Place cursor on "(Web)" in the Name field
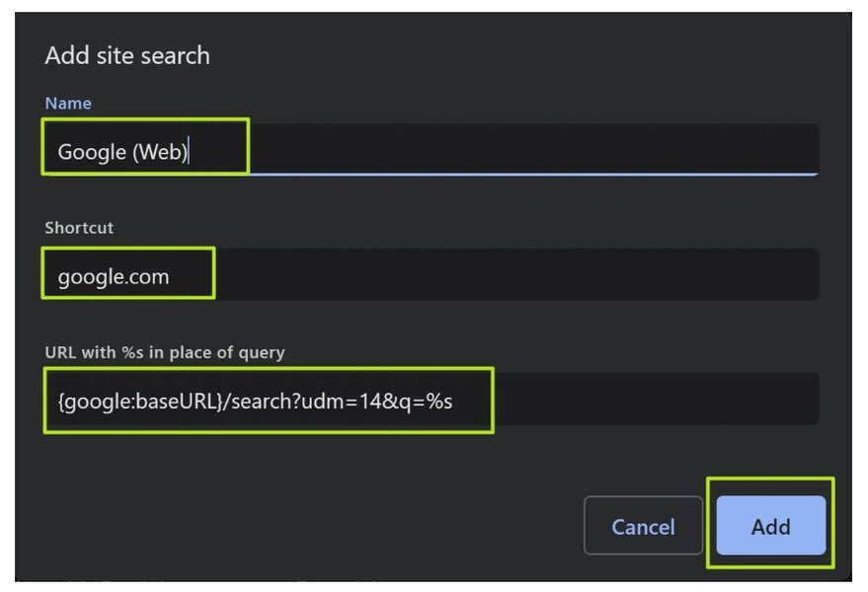The height and width of the screenshot is (592, 868). 159,152
